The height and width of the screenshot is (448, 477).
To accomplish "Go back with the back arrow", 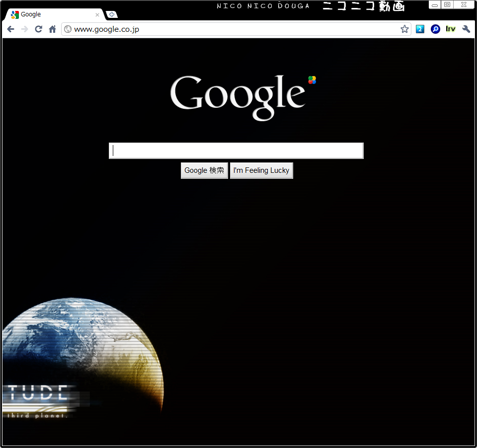I will coord(10,29).
